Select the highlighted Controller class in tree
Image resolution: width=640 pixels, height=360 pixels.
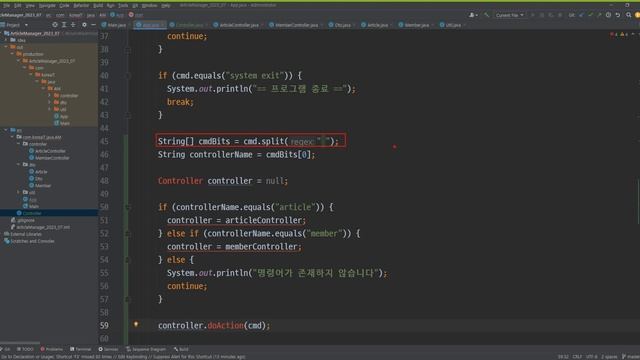[x=29, y=213]
